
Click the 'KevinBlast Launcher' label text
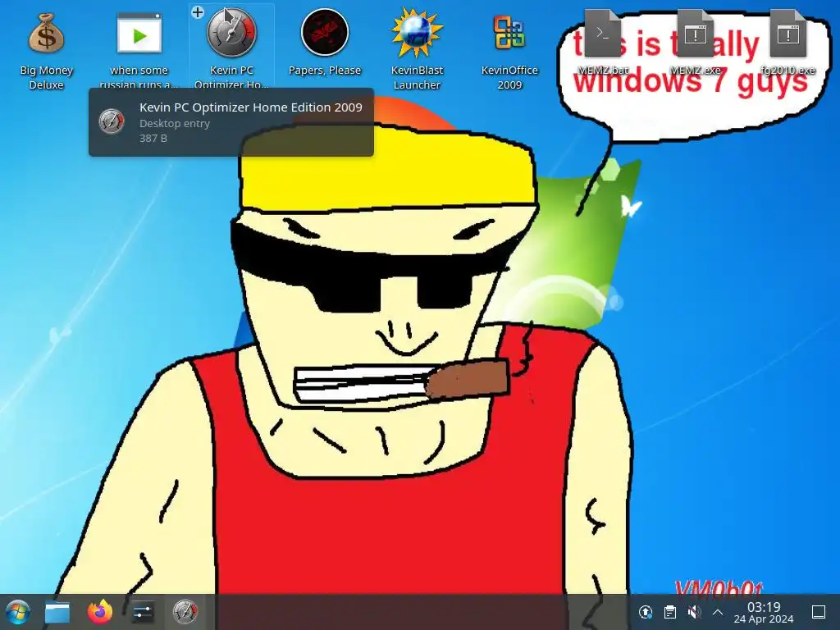[x=417, y=77]
